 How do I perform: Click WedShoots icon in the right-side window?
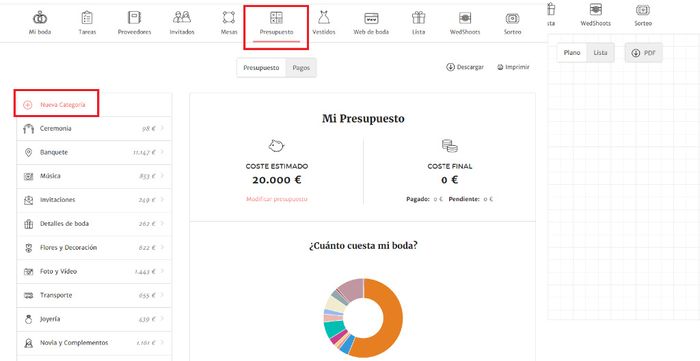tap(596, 9)
